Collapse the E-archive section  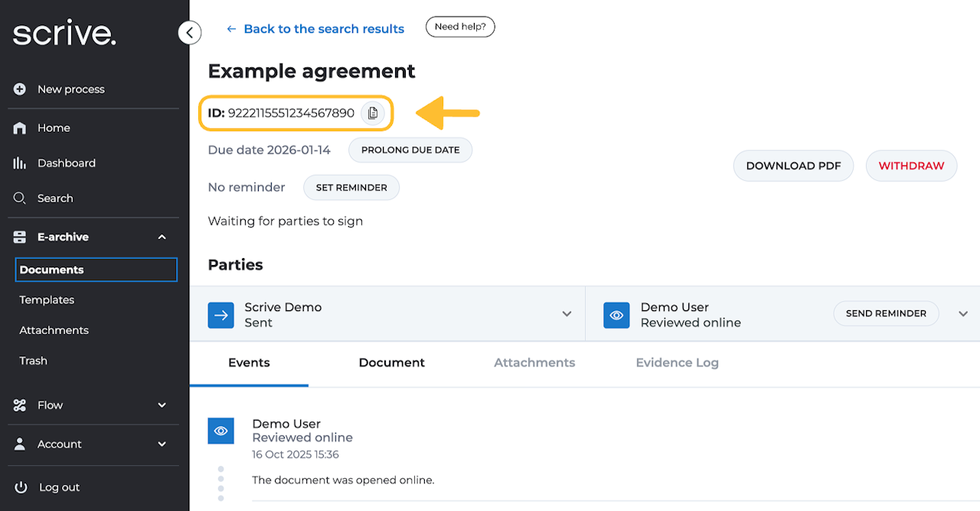(162, 237)
